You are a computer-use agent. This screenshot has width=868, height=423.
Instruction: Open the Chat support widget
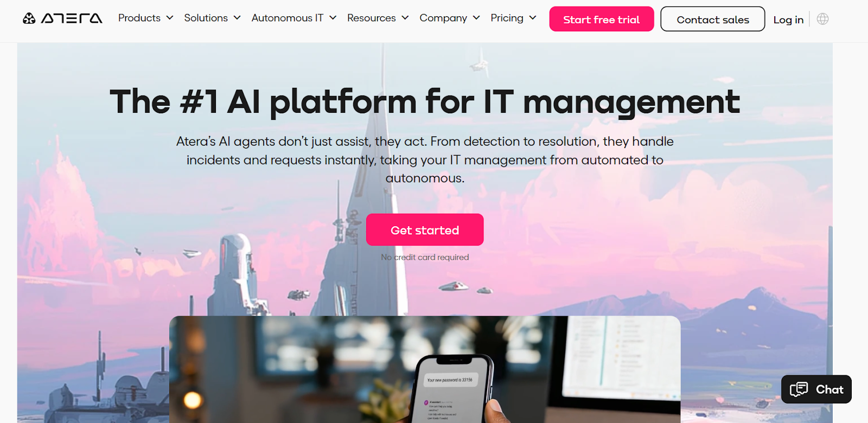tap(816, 389)
